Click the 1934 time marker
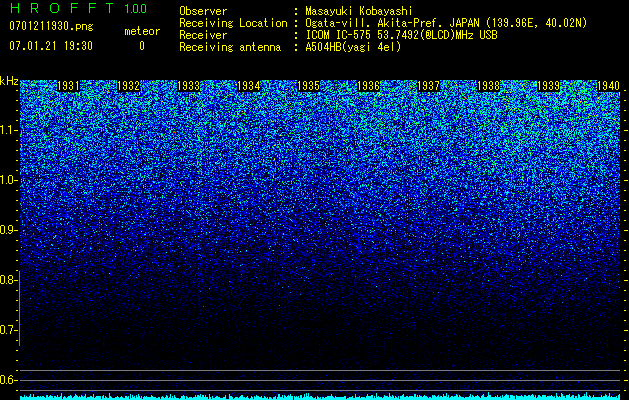 249,86
